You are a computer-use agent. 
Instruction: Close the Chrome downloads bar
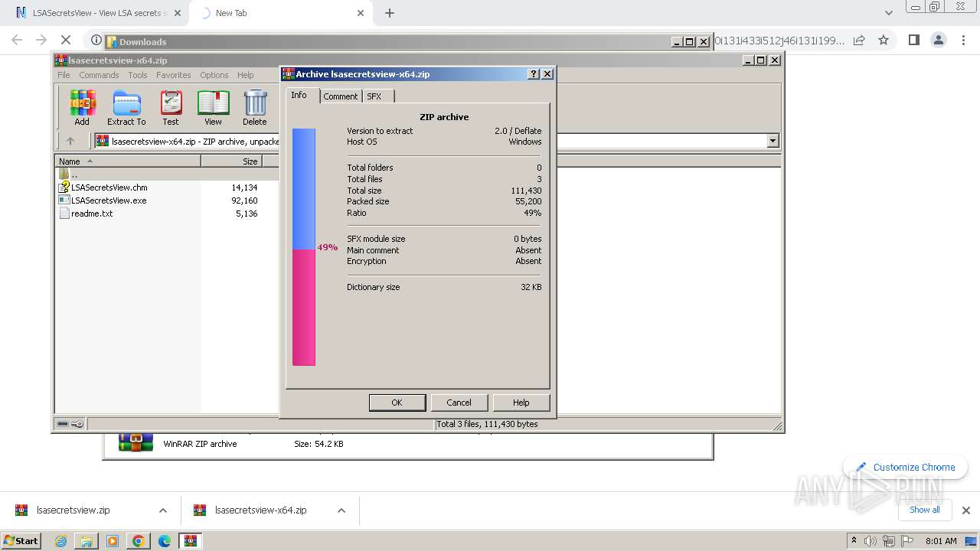point(966,510)
